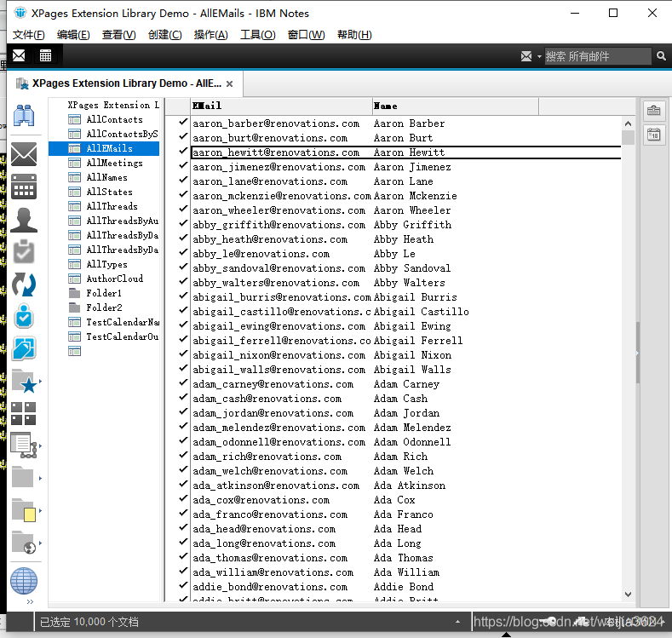Open the 编辑(E) menu

click(x=73, y=35)
